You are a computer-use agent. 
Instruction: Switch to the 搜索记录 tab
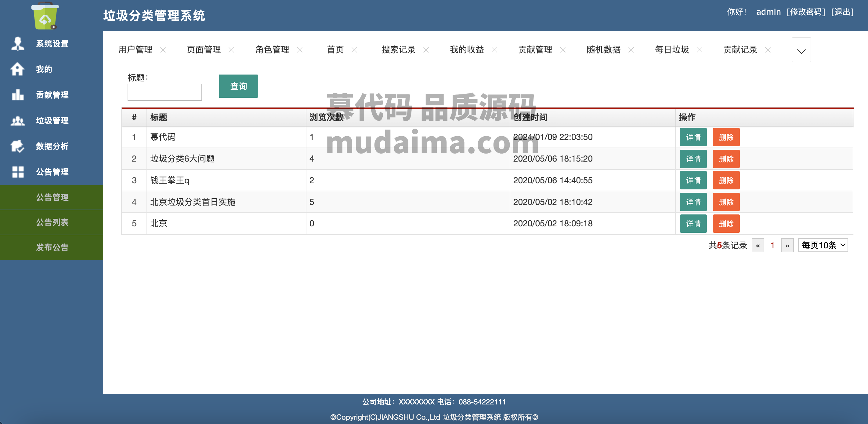click(399, 50)
